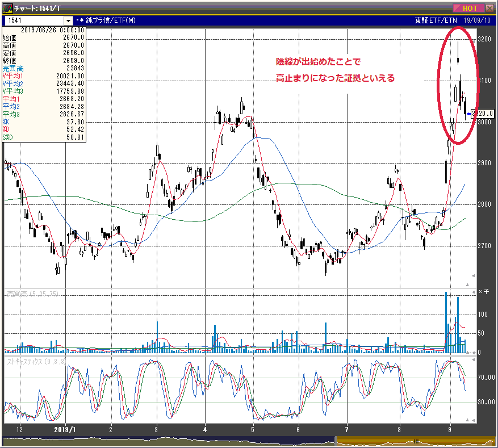Click the current price tag 3020.0
This screenshot has width=498, height=448.
point(483,114)
